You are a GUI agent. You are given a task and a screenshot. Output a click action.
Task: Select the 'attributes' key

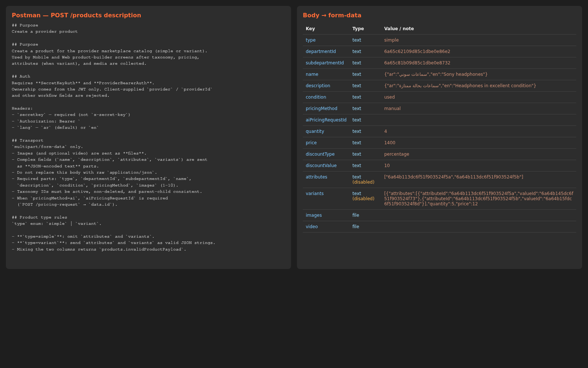tap(316, 177)
